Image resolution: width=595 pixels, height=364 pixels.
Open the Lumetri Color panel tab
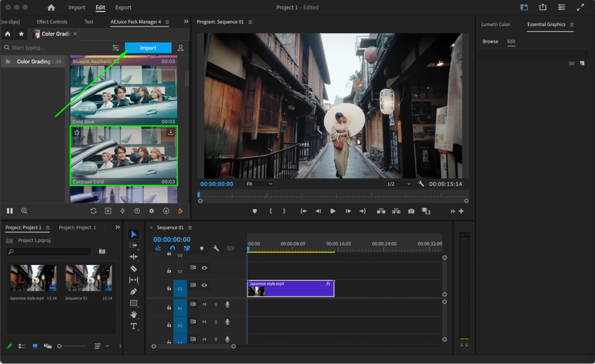pos(495,24)
